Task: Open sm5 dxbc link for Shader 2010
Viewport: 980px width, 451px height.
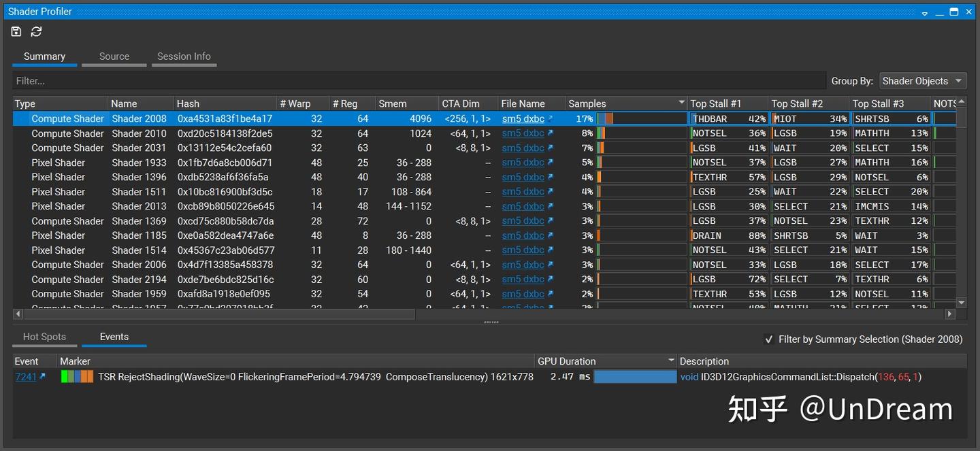Action: click(523, 133)
